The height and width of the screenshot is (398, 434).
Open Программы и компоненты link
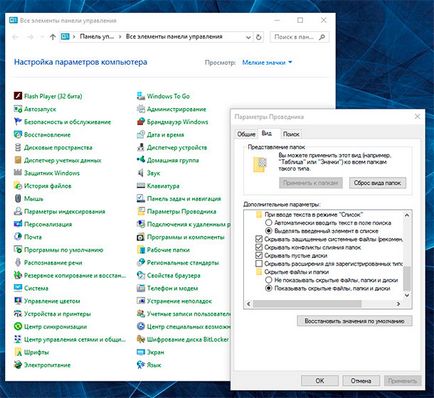186,237
